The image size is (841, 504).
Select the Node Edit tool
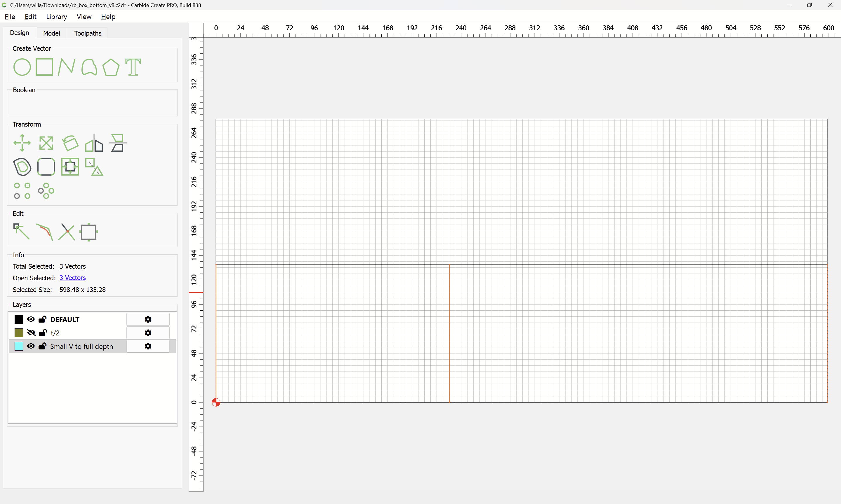[21, 232]
